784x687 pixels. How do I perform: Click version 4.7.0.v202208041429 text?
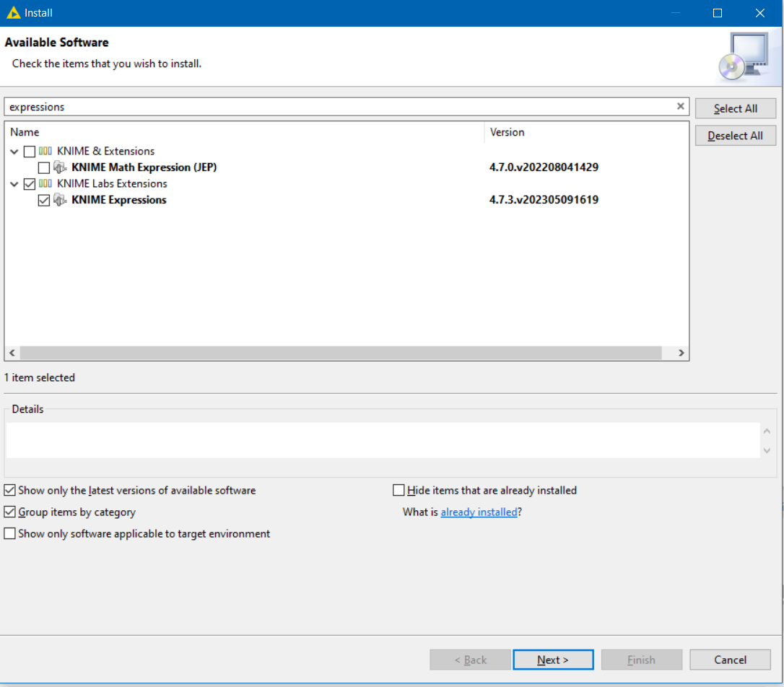pos(544,167)
